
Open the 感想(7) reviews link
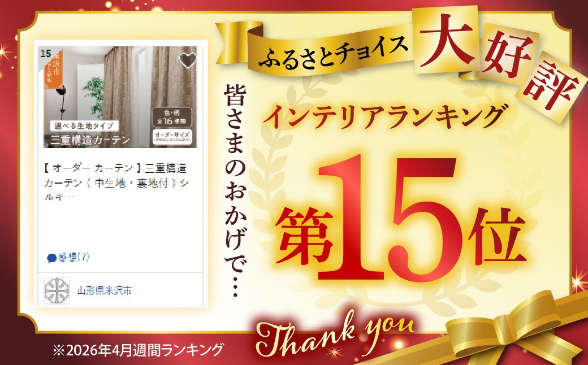(x=68, y=258)
